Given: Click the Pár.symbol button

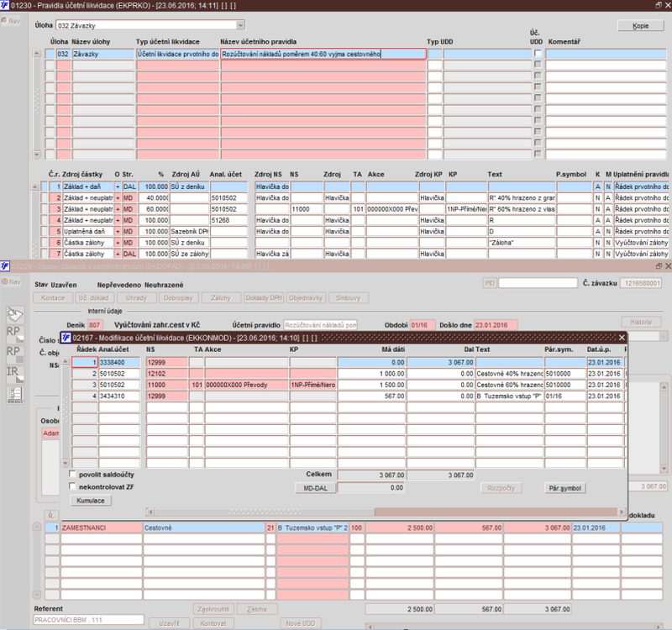Looking at the screenshot, I should coord(564,488).
